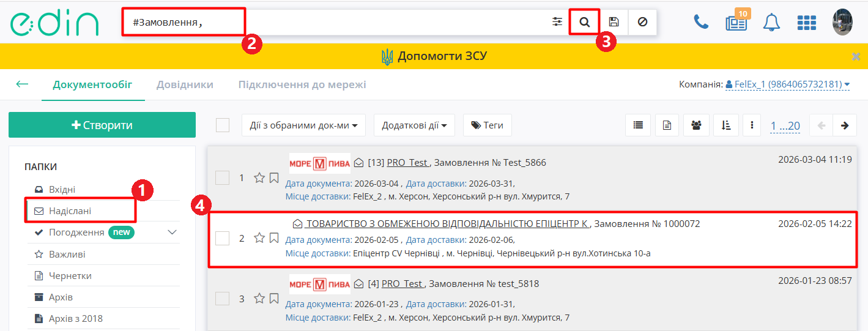Click the magnifier search icon

pyautogui.click(x=584, y=22)
